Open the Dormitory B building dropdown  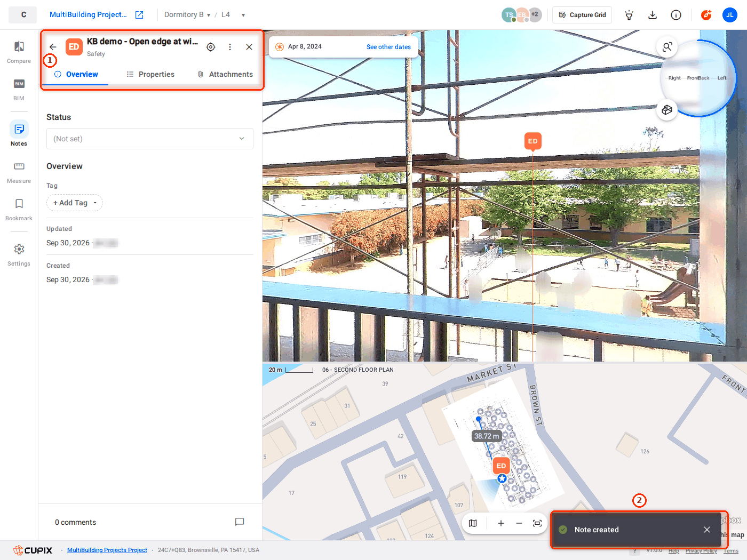click(187, 15)
